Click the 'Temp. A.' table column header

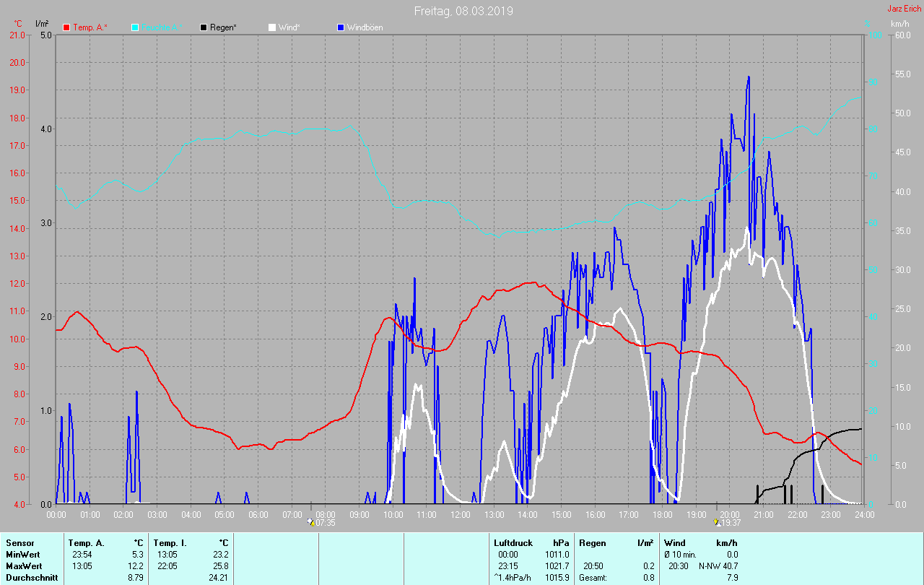click(x=86, y=543)
